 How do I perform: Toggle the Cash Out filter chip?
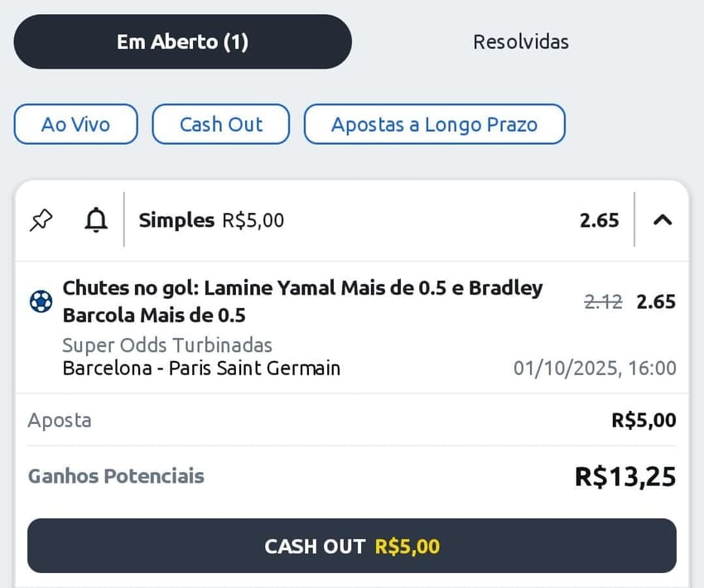pyautogui.click(x=219, y=123)
